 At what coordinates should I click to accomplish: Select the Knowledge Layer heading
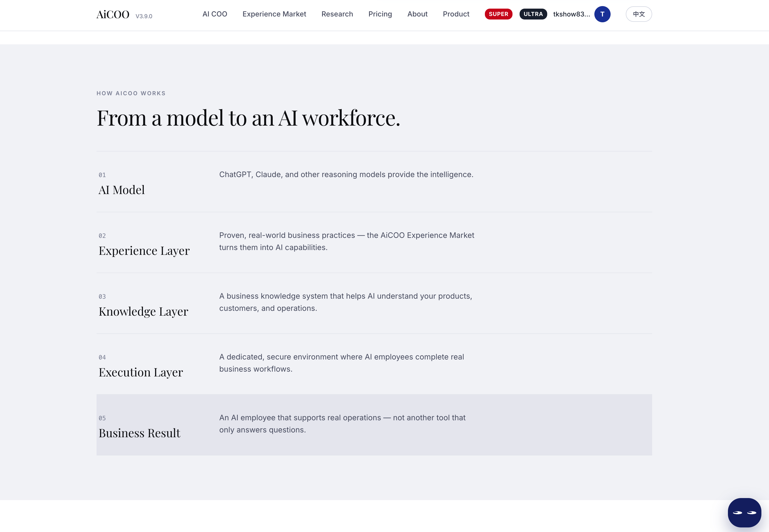[x=143, y=312]
